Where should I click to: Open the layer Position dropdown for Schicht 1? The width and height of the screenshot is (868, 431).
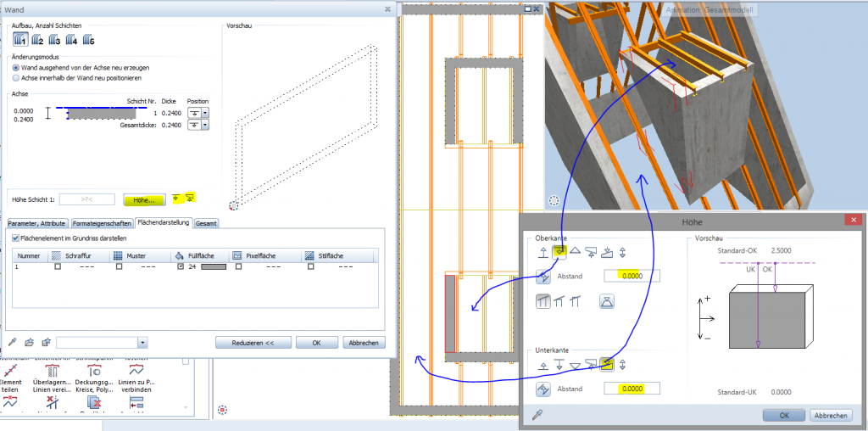coord(205,112)
